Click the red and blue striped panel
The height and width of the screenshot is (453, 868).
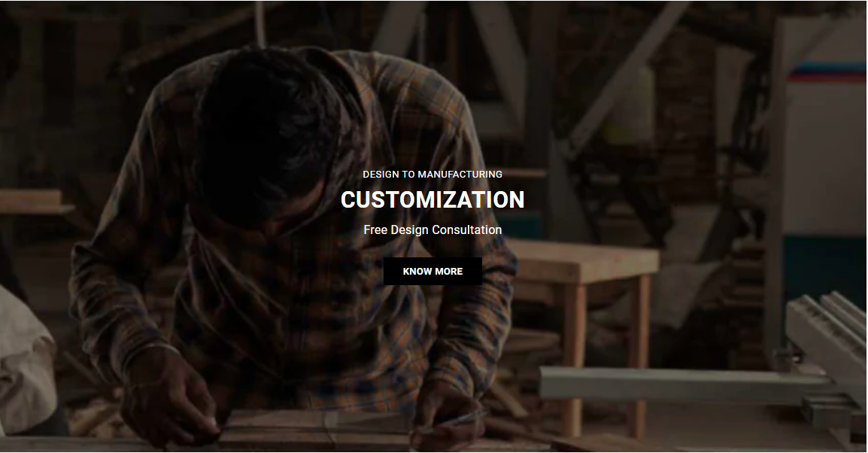(827, 71)
